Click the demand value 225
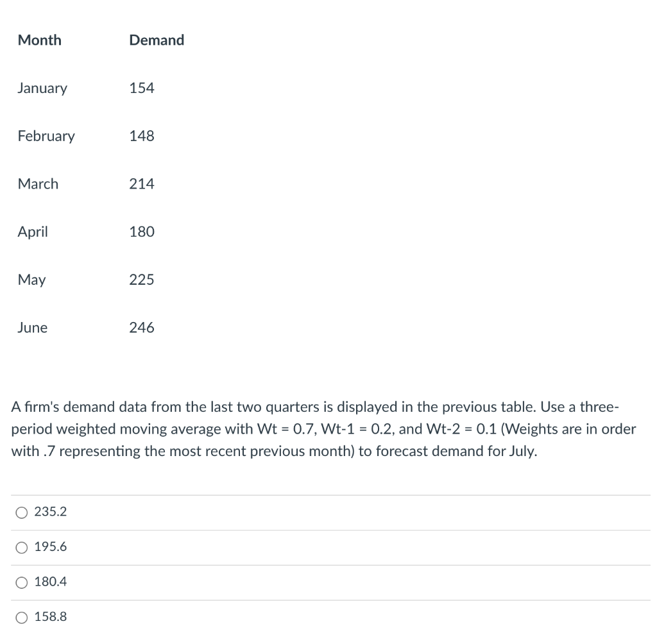This screenshot has height=644, width=657. (x=142, y=280)
